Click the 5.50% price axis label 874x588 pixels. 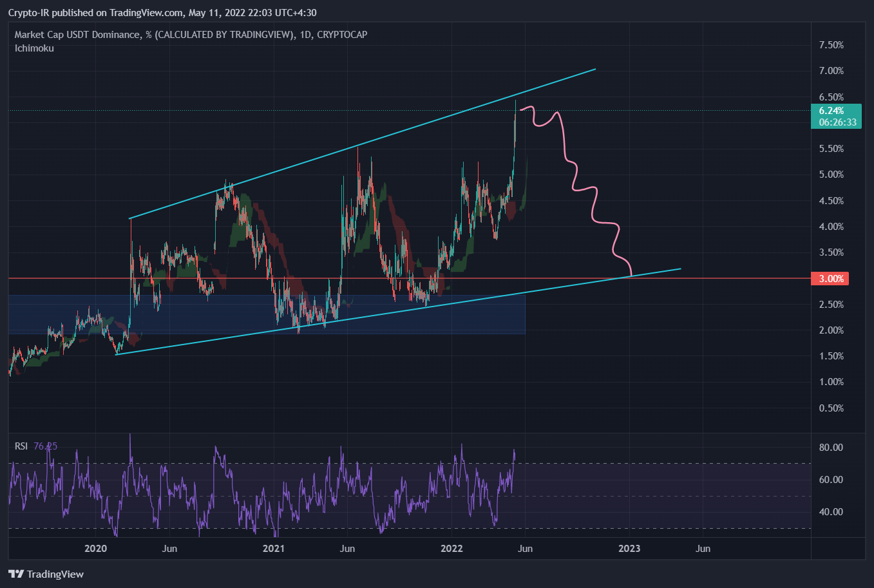point(831,149)
